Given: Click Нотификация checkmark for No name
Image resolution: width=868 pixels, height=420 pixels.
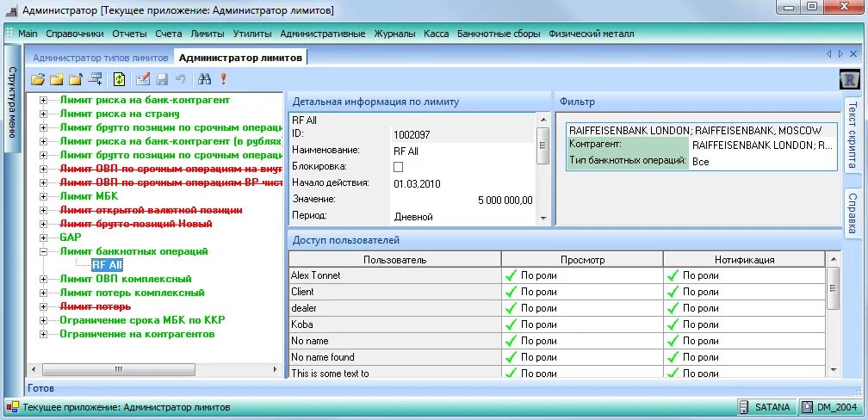Looking at the screenshot, I should tap(673, 341).
